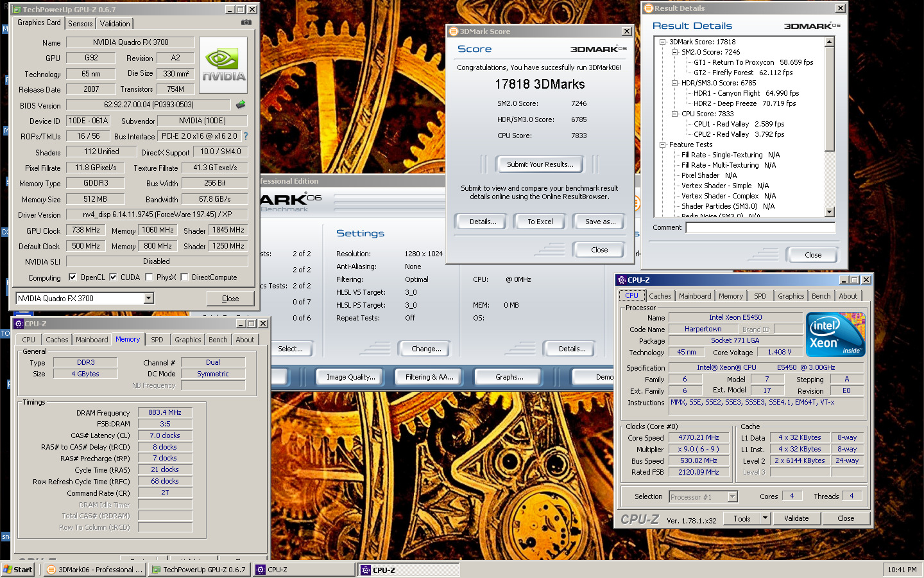924x578 pixels.
Task: Open the Processor #1 selection dropdown
Action: (732, 496)
